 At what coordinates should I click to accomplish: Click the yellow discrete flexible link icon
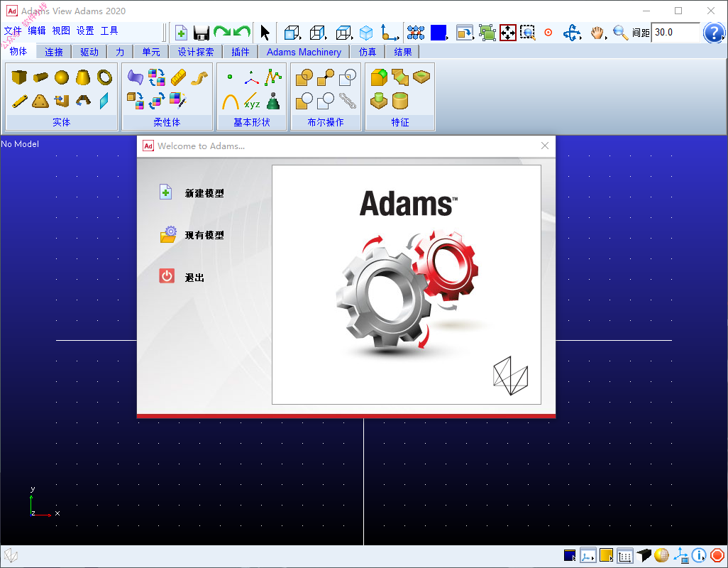178,77
